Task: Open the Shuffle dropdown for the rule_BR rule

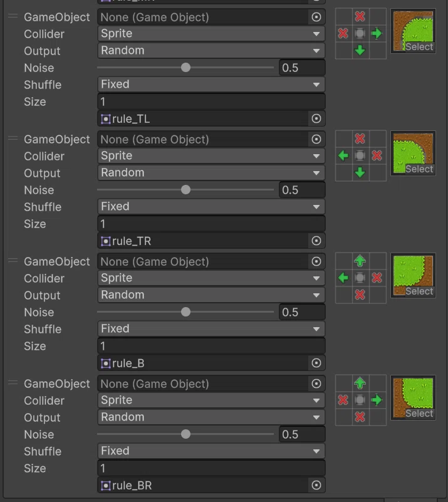Action: [x=211, y=451]
